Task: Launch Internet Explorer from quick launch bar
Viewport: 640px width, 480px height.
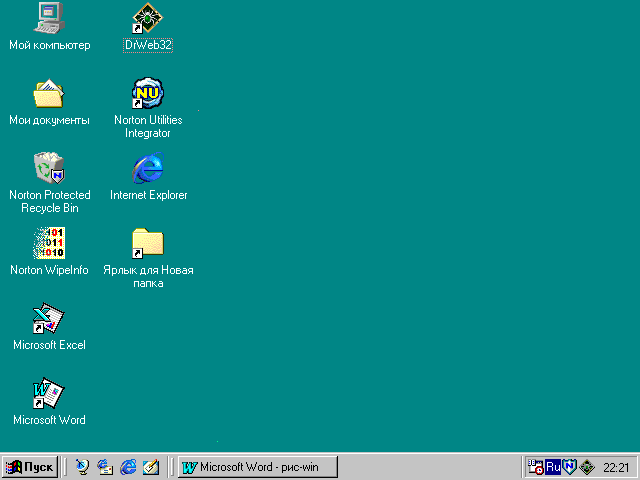Action: coord(128,467)
